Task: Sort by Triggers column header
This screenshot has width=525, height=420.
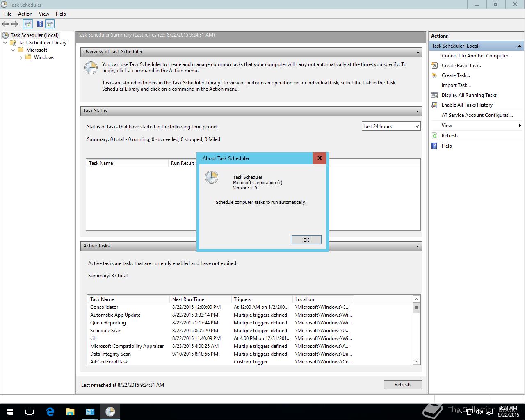Action: [x=262, y=299]
